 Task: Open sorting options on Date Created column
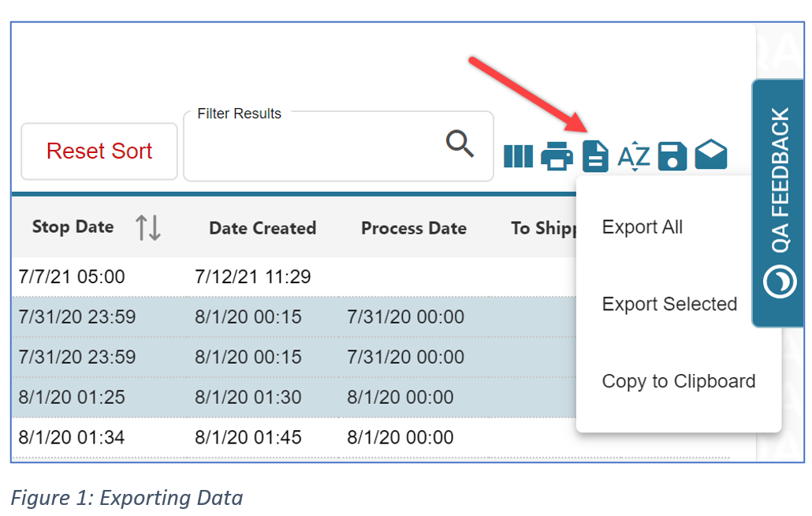pyautogui.click(x=263, y=228)
